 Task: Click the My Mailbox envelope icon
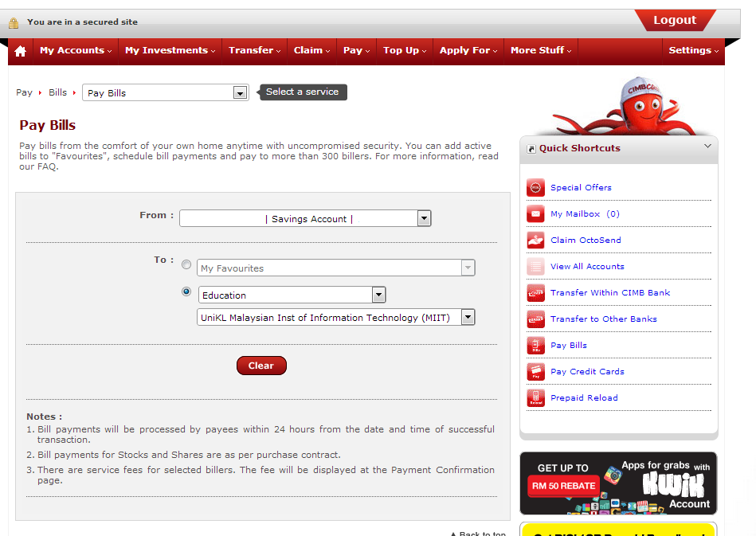[535, 213]
